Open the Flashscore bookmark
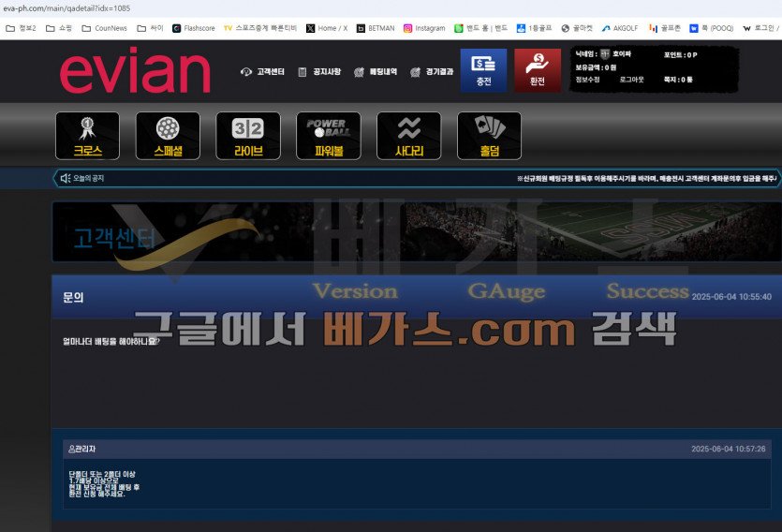The height and width of the screenshot is (532, 782). click(x=194, y=28)
